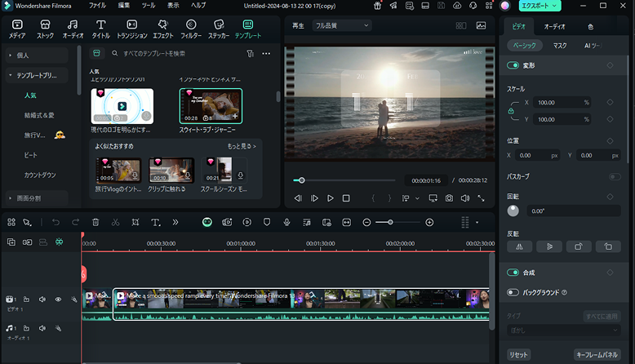Expand more timeline tools with double chevron
The height and width of the screenshot is (364, 635).
tap(175, 222)
